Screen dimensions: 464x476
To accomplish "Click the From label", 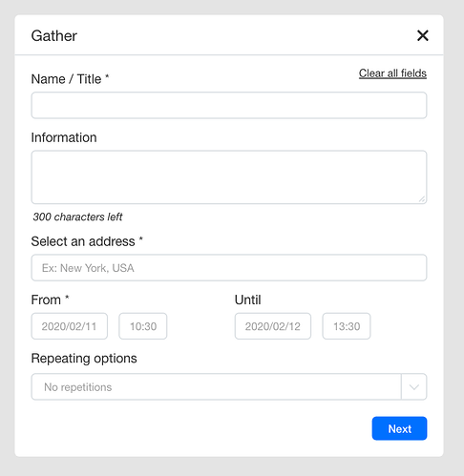I will 50,300.
